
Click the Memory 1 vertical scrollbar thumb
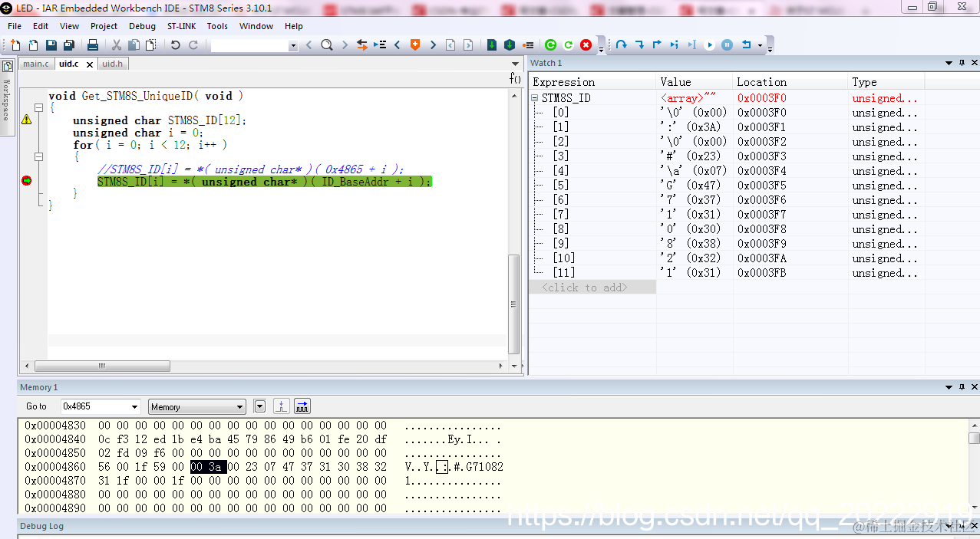point(974,438)
